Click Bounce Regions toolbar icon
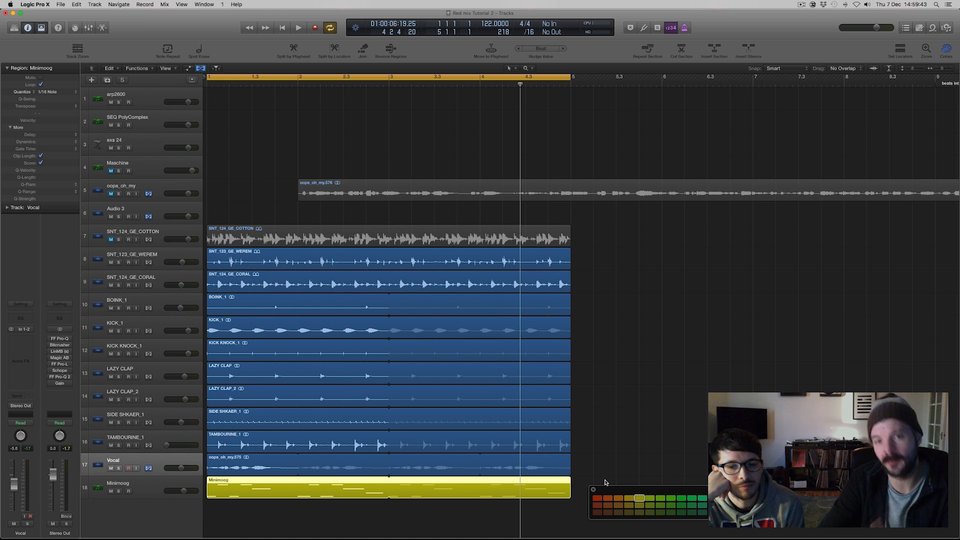The height and width of the screenshot is (540, 960). point(391,50)
